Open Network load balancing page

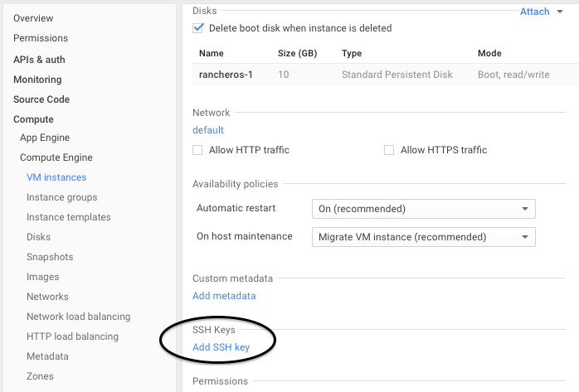pos(79,317)
